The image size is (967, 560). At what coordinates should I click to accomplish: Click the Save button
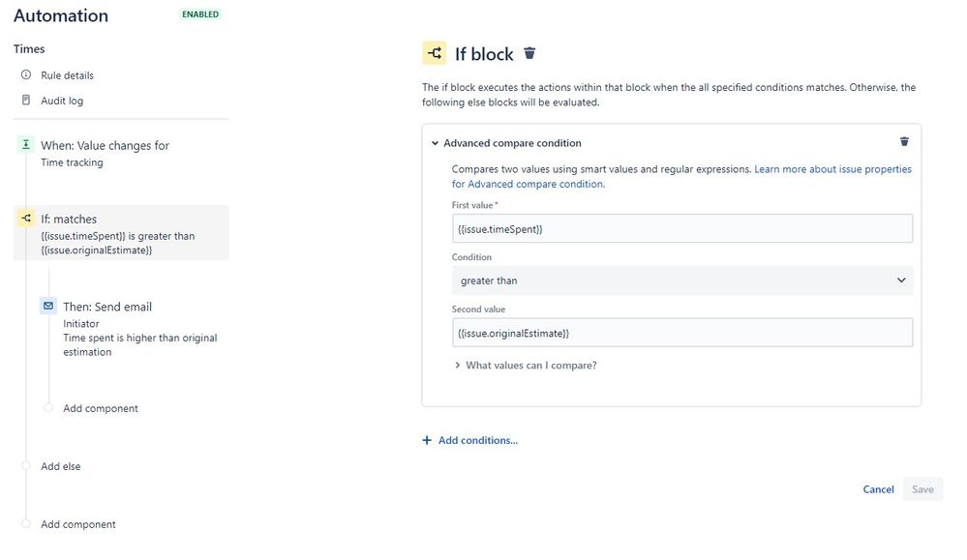coord(922,489)
